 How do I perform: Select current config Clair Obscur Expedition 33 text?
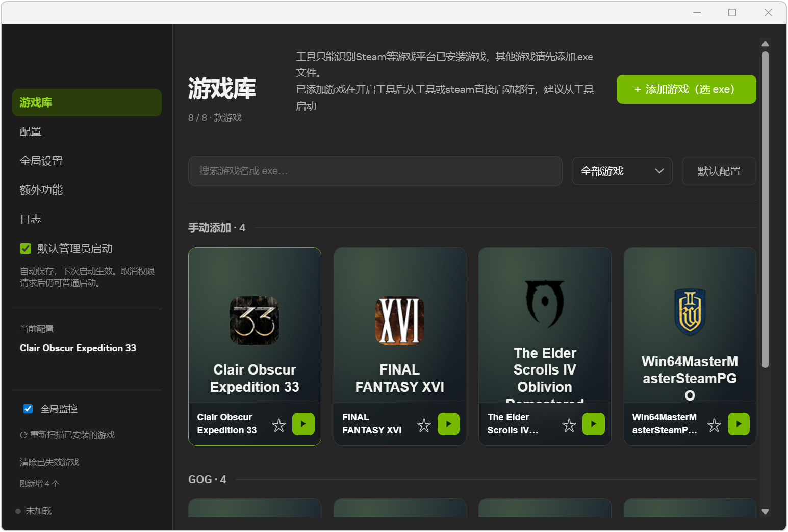tap(78, 348)
